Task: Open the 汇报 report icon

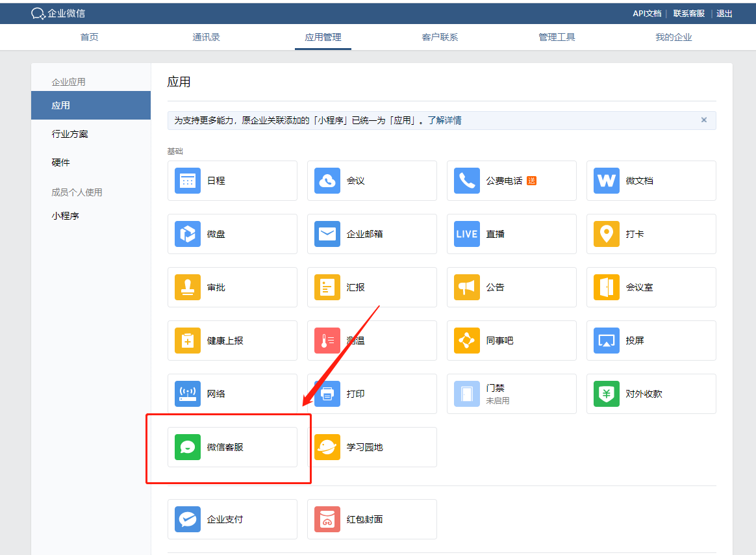Action: [327, 287]
